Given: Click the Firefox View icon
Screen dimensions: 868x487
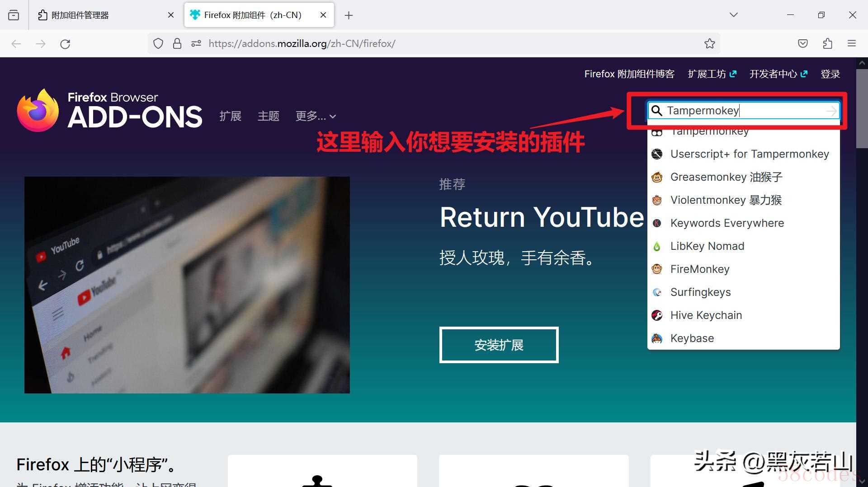Looking at the screenshot, I should click(x=14, y=15).
